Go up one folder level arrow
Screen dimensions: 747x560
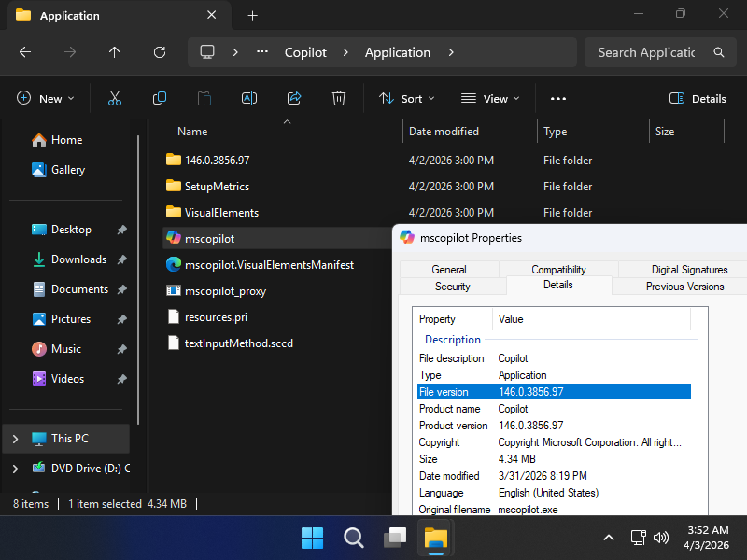[x=114, y=52]
